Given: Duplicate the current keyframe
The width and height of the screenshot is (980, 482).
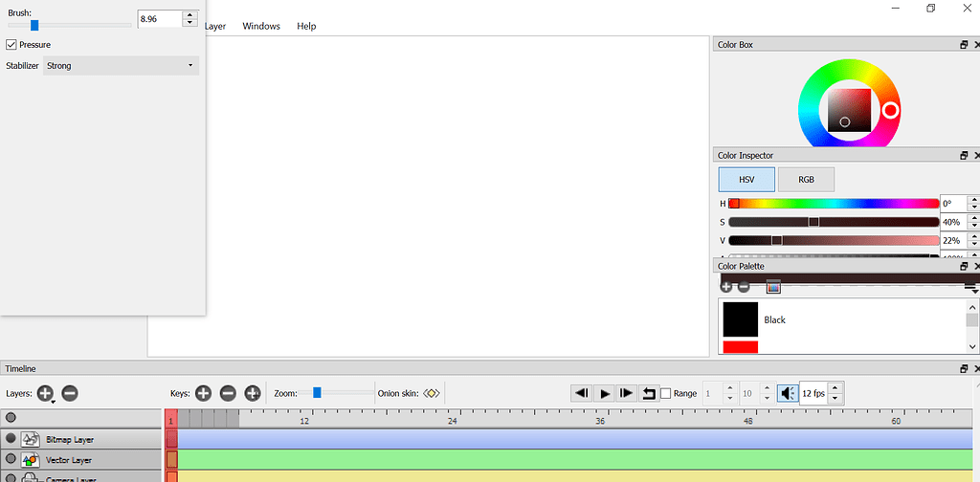Looking at the screenshot, I should click(253, 393).
